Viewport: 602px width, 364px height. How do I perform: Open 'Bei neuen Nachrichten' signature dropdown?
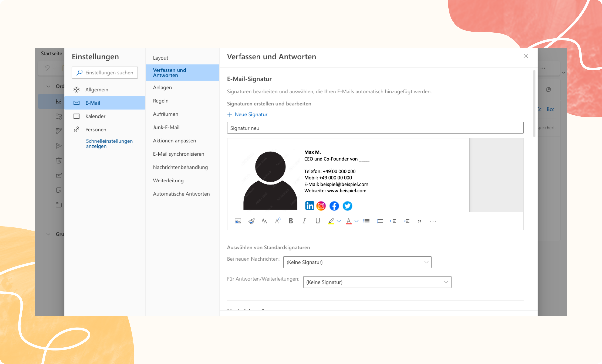(357, 262)
